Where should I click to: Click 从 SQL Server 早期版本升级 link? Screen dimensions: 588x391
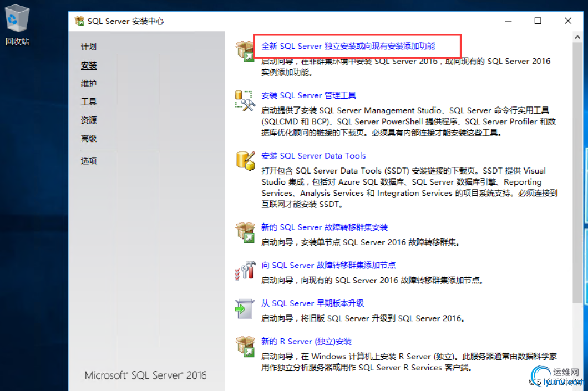pos(312,303)
